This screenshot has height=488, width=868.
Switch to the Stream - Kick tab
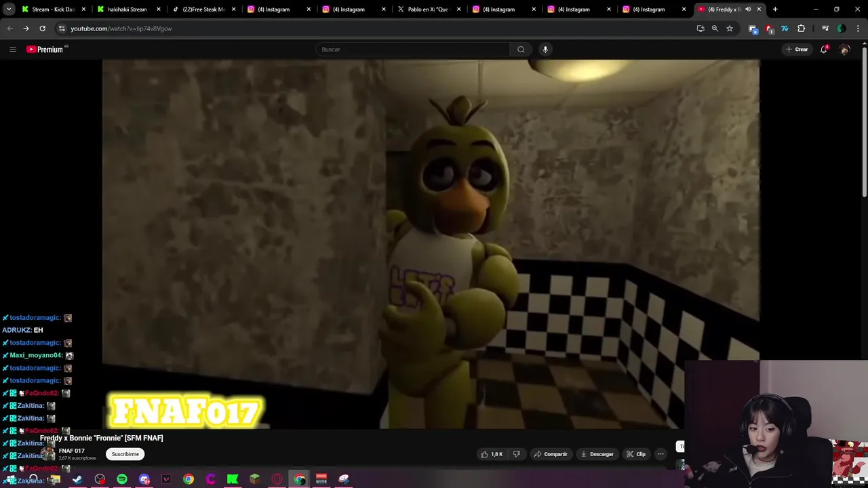coord(54,9)
